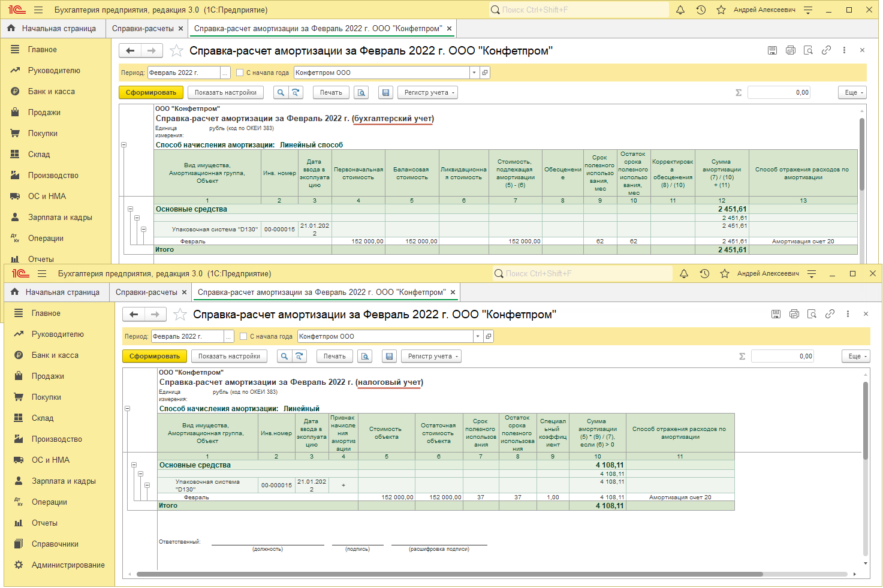Add upper report to favorites star
Image resolution: width=883 pixels, height=588 pixels.
click(x=176, y=51)
